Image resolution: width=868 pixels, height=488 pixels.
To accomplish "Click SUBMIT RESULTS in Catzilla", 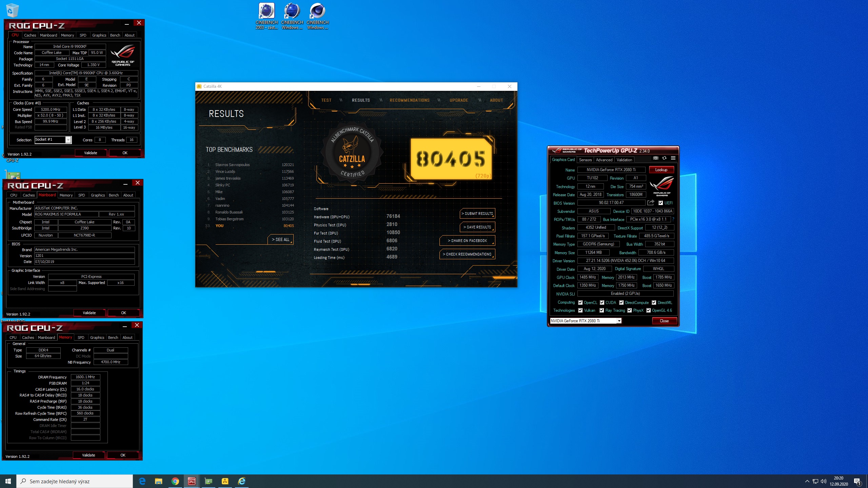I will (x=477, y=213).
